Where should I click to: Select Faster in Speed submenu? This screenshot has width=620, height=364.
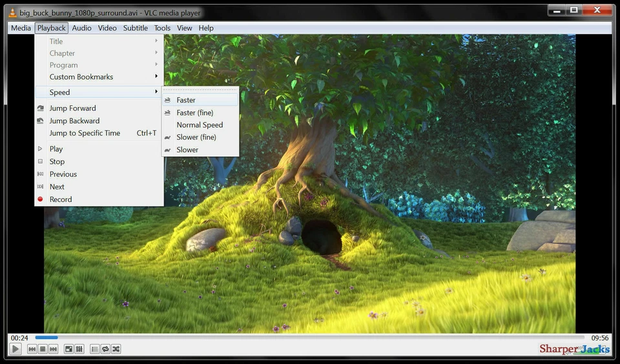[200, 100]
